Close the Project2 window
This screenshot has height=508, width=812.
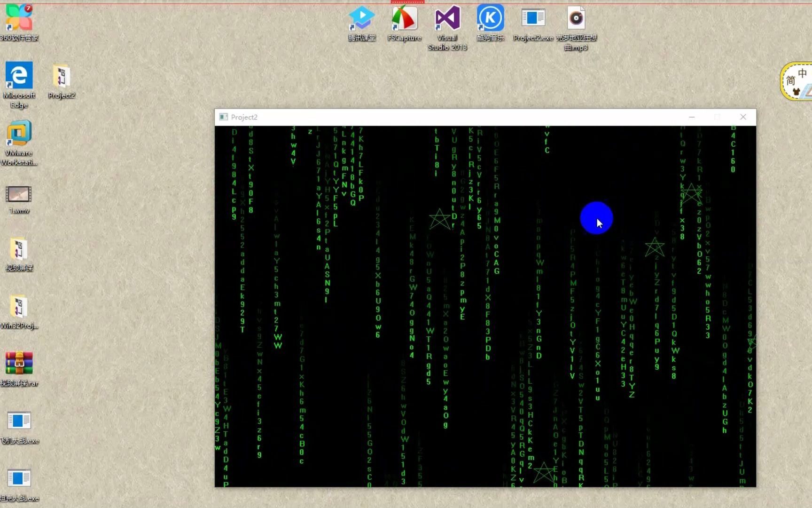coord(743,117)
